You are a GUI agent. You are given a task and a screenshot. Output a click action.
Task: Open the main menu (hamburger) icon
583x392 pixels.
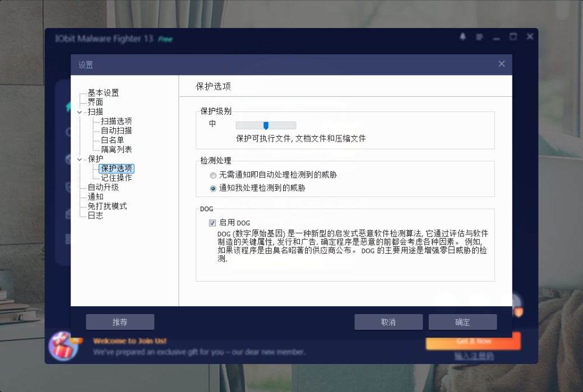479,36
